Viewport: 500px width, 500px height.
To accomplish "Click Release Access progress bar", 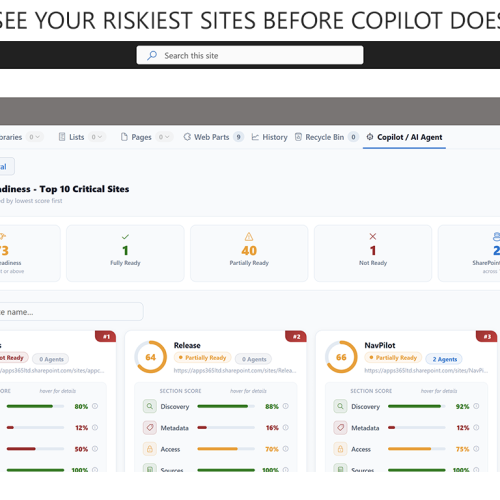I will tap(226, 449).
